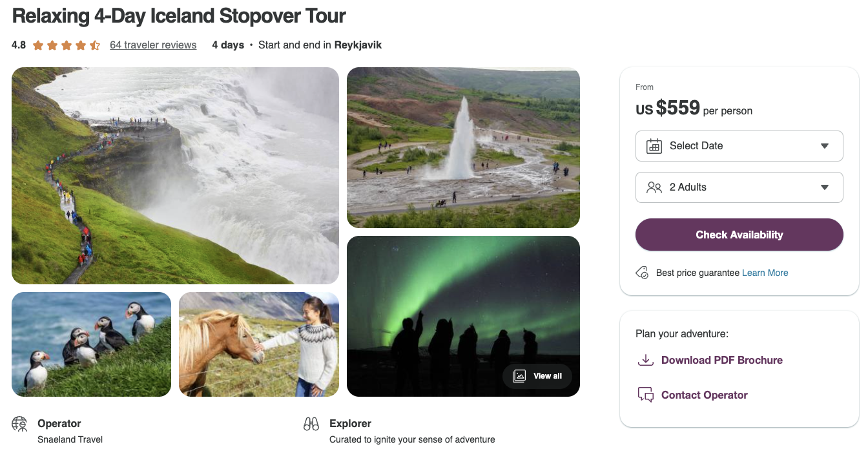Image resolution: width=868 pixels, height=451 pixels.
Task: Click the chat bubble Contact Operator icon
Action: (x=645, y=395)
